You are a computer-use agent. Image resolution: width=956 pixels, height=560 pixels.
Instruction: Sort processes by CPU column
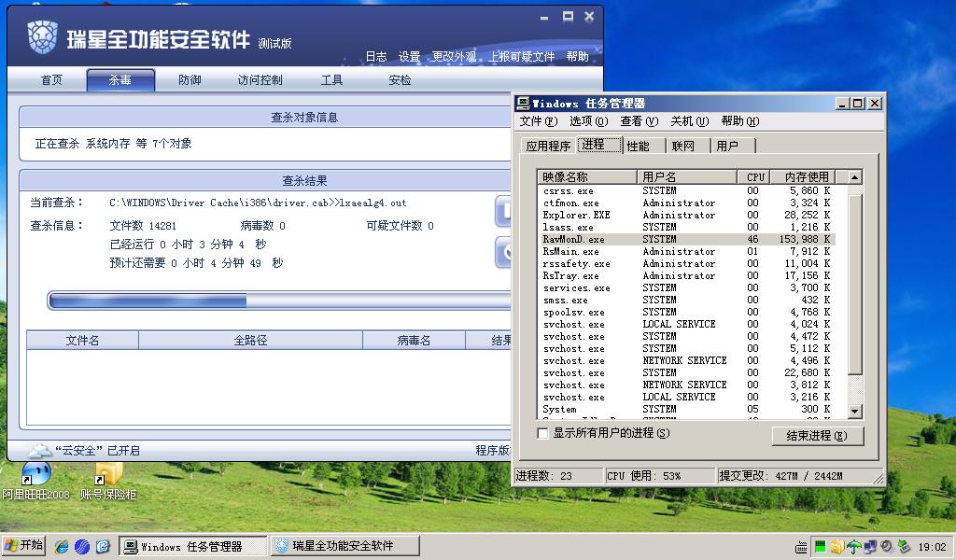tap(753, 176)
